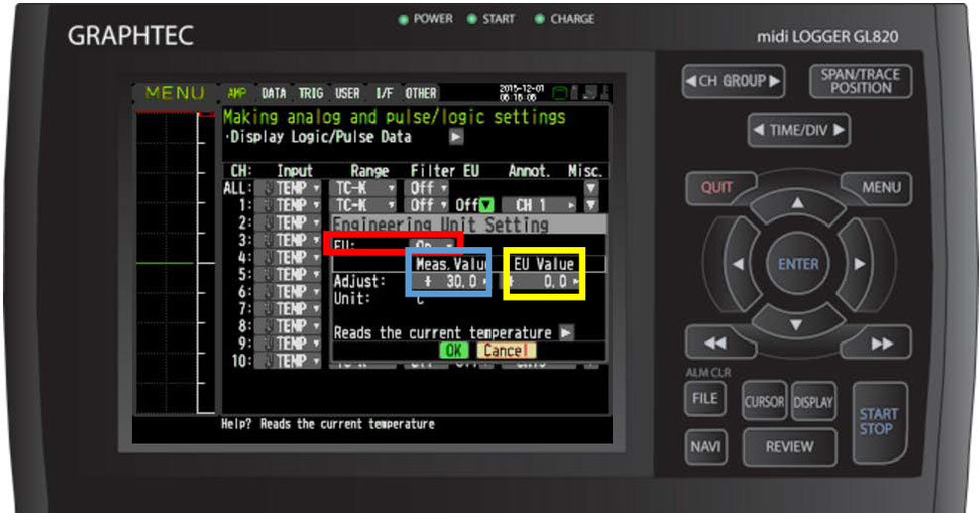The image size is (980, 513).
Task: Click the Making analog and pulse/logic settings heading
Action: [394, 117]
